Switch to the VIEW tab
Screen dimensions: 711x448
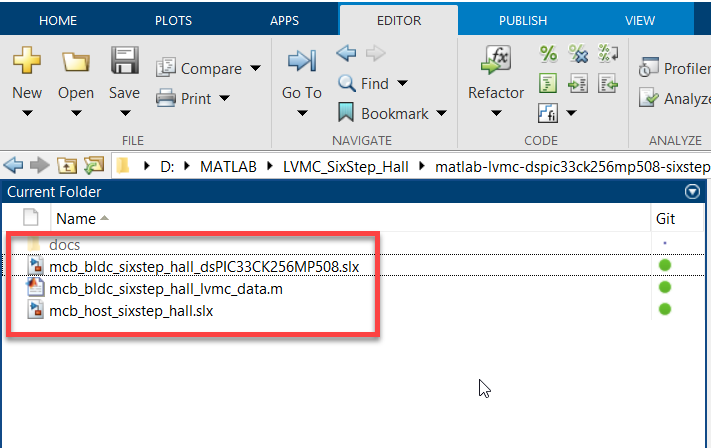pyautogui.click(x=640, y=20)
